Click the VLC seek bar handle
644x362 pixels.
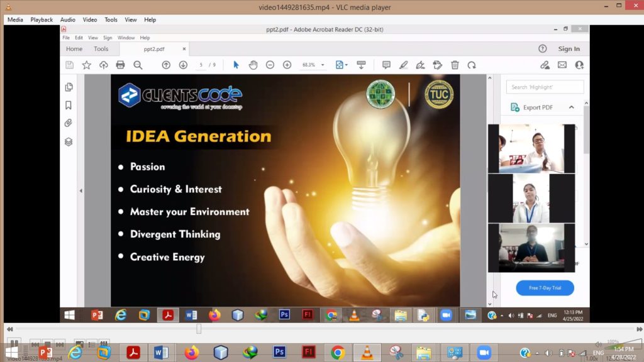point(199,329)
